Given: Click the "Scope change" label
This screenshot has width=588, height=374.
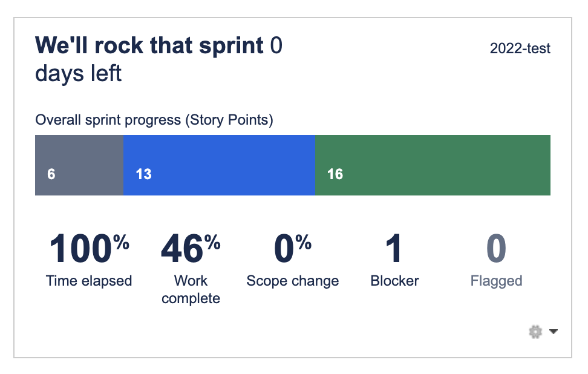Looking at the screenshot, I should point(292,281).
